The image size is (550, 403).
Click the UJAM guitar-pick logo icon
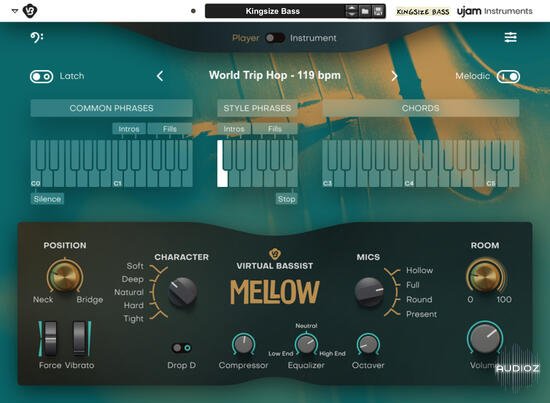30,11
